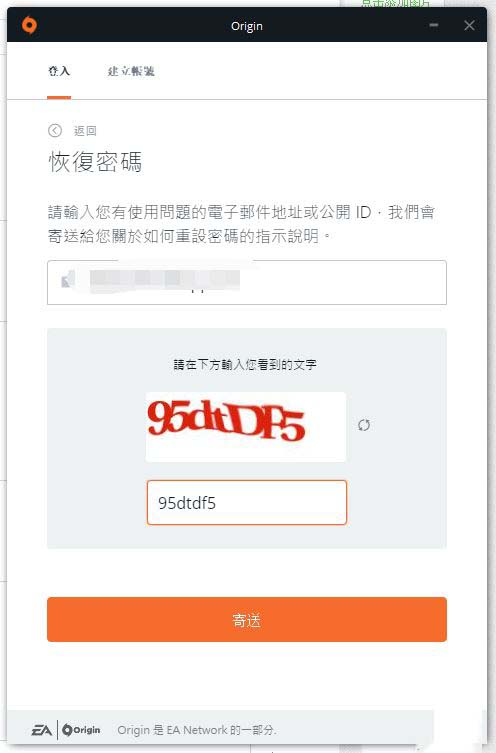This screenshot has width=496, height=753.
Task: Click the Origin 是 EA Network footer text
Action: coord(197,730)
